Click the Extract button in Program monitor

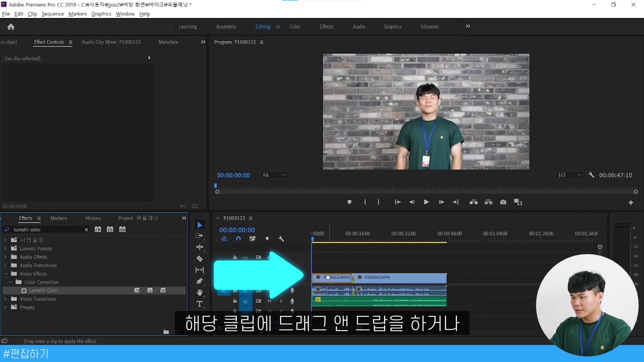[x=488, y=202]
